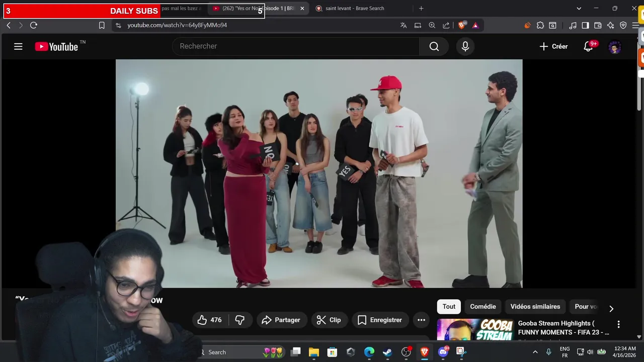Switch to the saint levant Brave Search tab
This screenshot has height=362, width=644.
(355, 9)
